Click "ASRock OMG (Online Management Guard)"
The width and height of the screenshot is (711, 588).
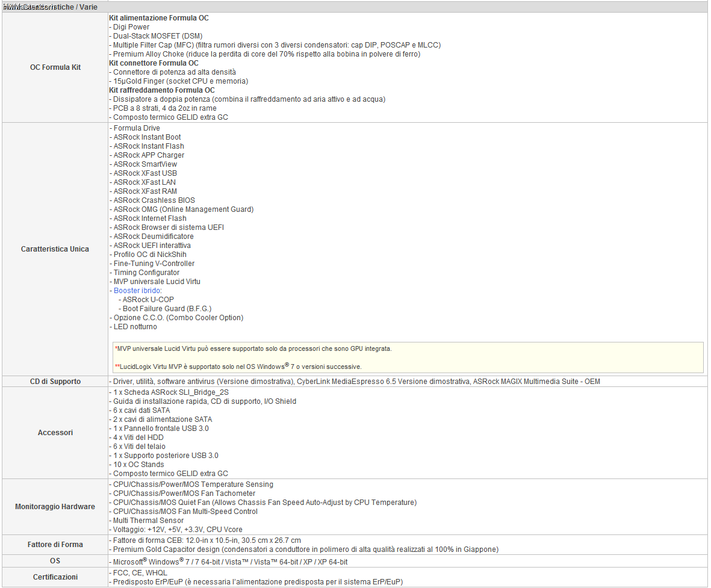point(181,210)
